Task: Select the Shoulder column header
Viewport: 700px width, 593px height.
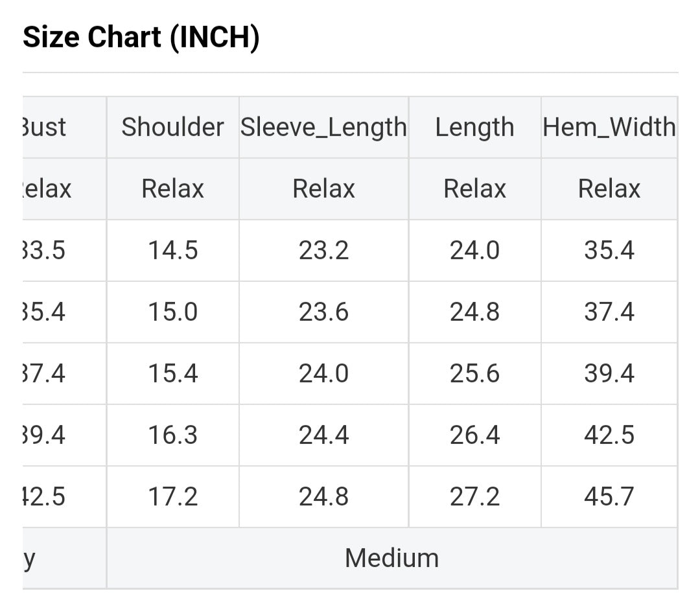Action: (172, 127)
